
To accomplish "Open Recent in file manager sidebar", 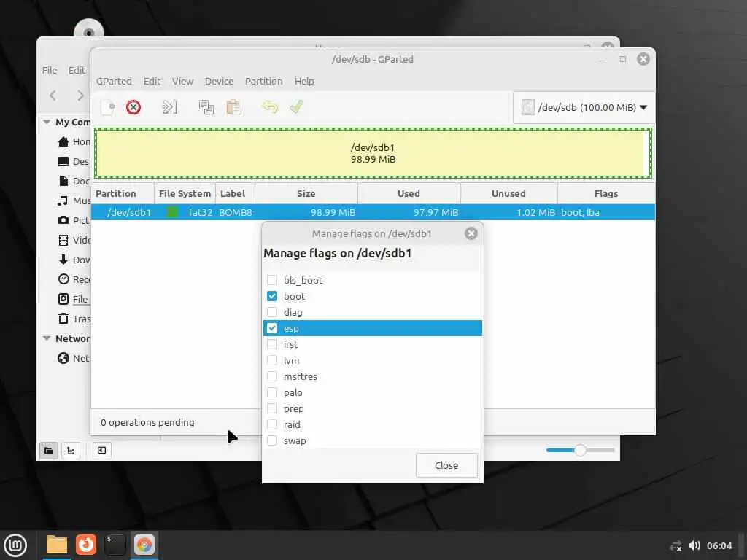I will pos(74,279).
